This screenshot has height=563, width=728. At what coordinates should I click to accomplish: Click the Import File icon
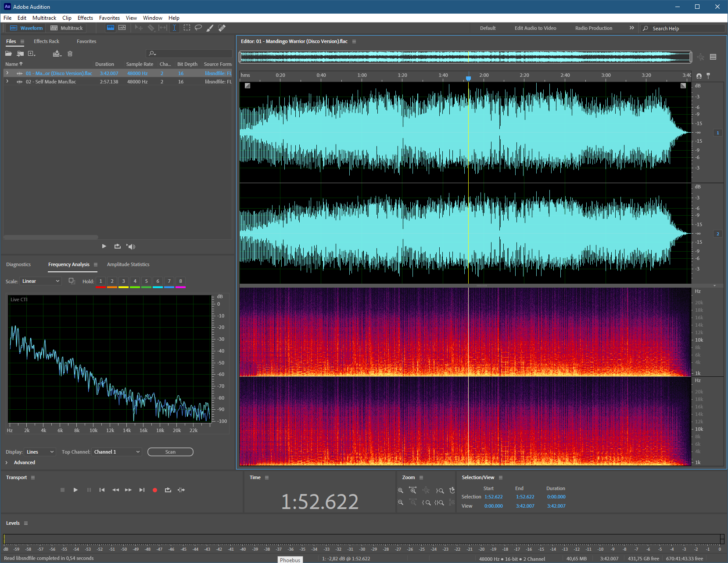click(20, 54)
